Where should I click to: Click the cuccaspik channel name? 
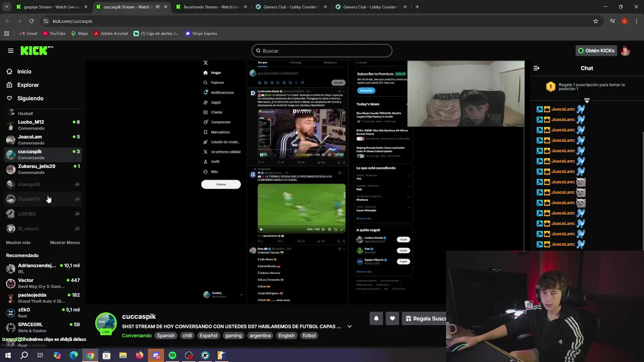[139, 316]
